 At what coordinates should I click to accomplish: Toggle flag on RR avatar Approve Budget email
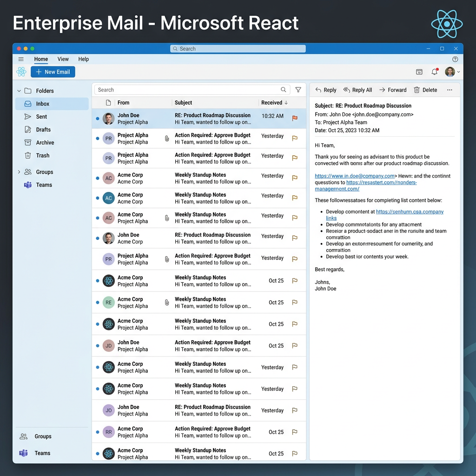click(295, 432)
